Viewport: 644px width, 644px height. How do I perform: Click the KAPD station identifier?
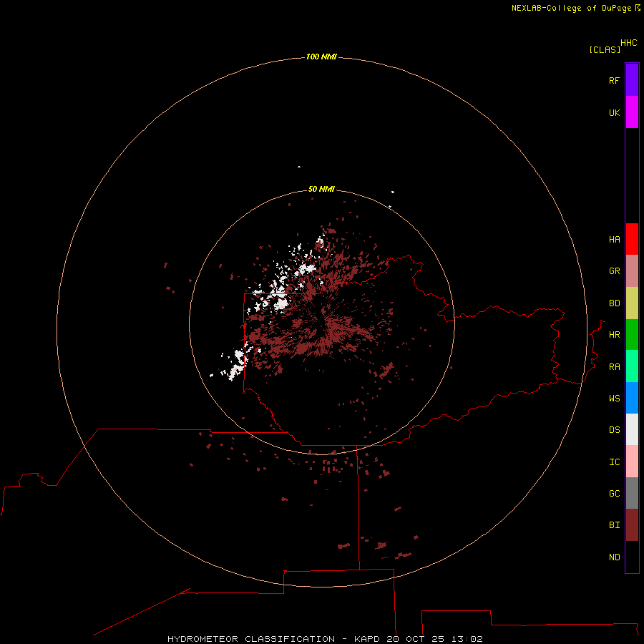click(367, 639)
